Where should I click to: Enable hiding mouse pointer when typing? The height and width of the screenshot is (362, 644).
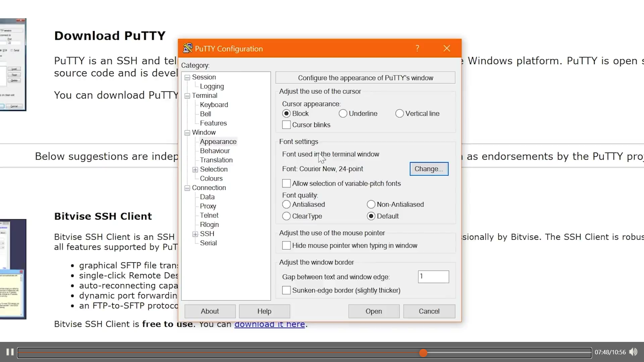pyautogui.click(x=286, y=246)
